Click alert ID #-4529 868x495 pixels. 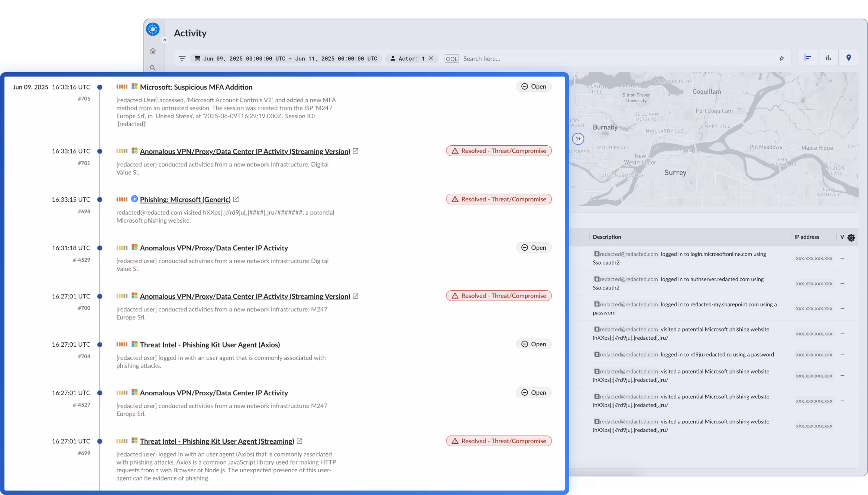pyautogui.click(x=81, y=260)
